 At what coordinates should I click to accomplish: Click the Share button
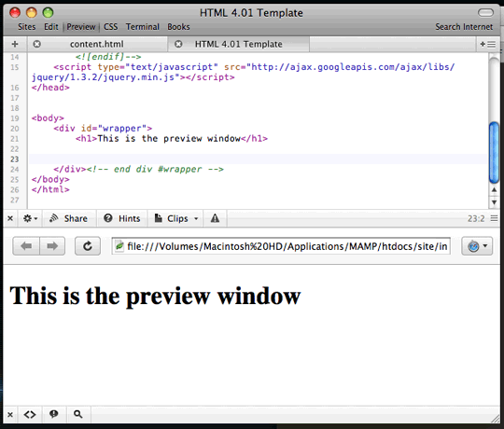click(68, 218)
